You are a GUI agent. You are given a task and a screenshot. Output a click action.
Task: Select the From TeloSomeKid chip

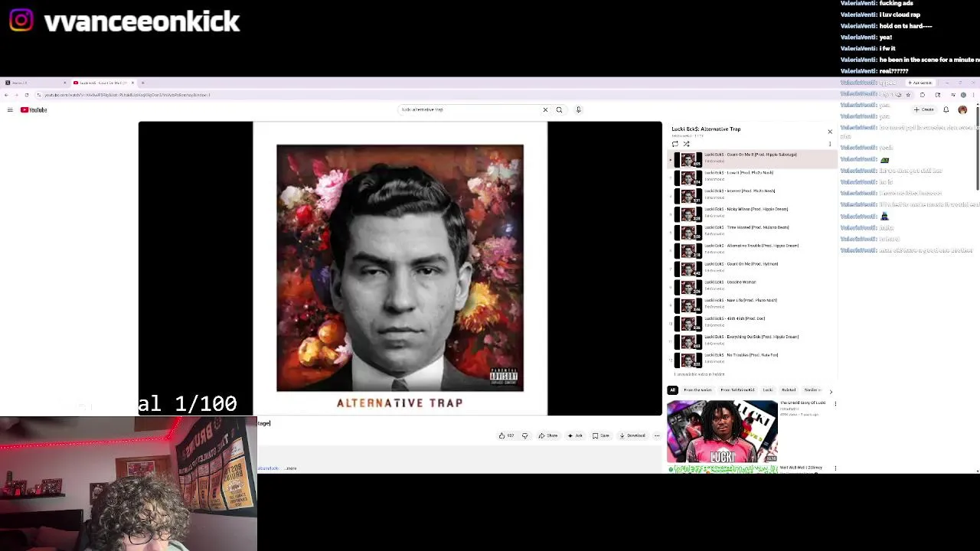tap(737, 390)
